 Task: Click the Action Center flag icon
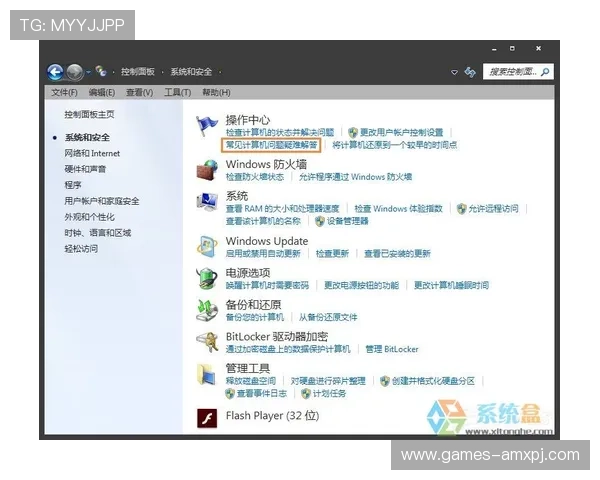(207, 127)
